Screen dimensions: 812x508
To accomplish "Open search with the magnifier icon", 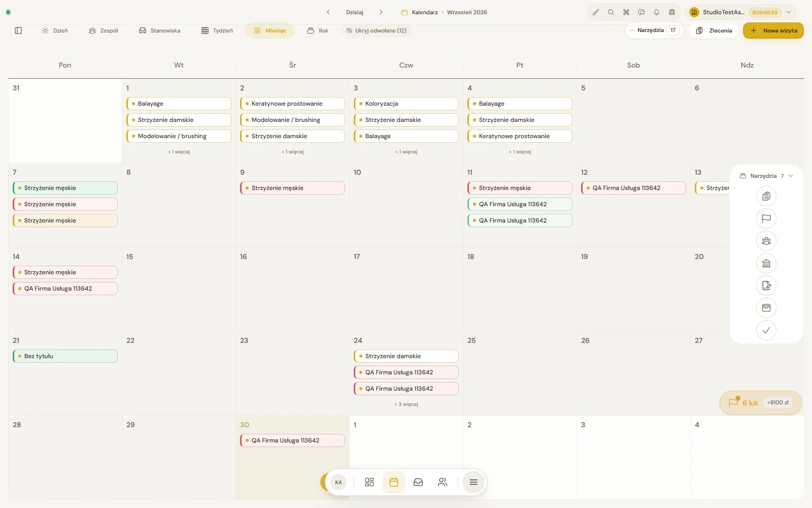I will tap(611, 12).
